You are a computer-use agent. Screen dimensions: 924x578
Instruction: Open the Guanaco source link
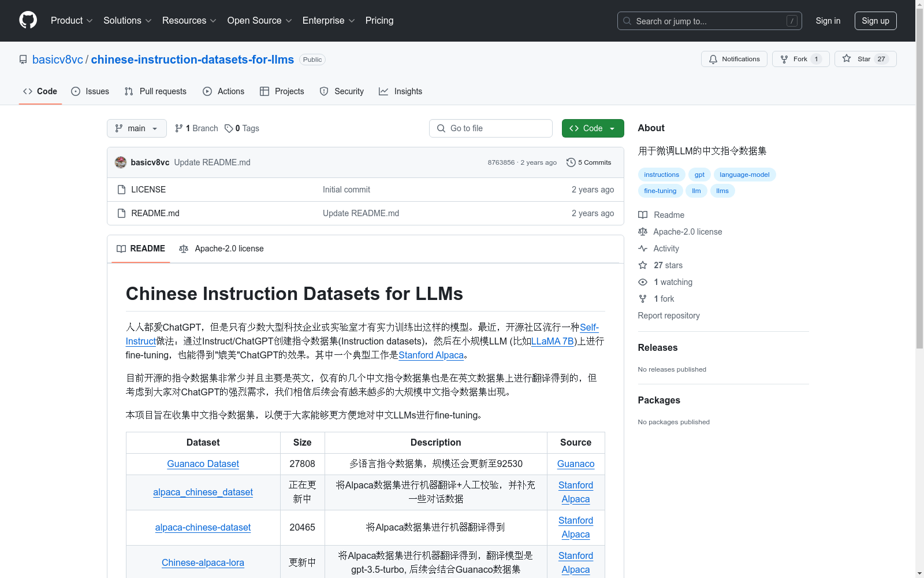[576, 464]
